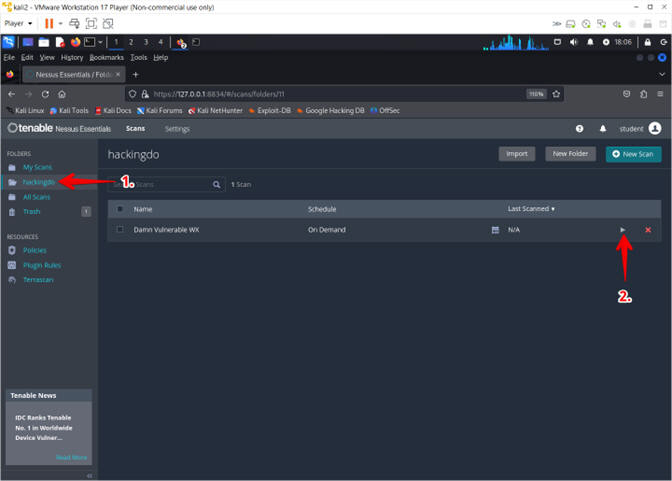Open the hackingdo folder in sidebar
The image size is (672, 481).
39,182
